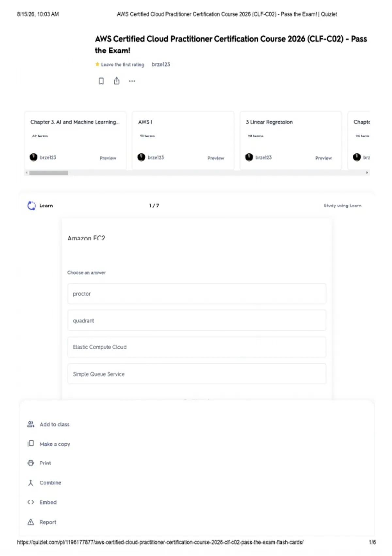Open Preview for AWS I set
This screenshot has width=392, height=556.
click(x=216, y=158)
